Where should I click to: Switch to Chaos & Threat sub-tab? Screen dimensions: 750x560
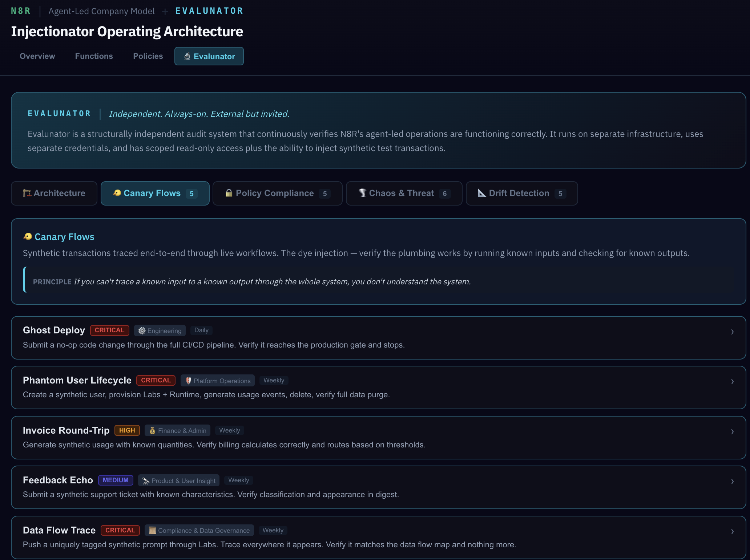(x=404, y=193)
